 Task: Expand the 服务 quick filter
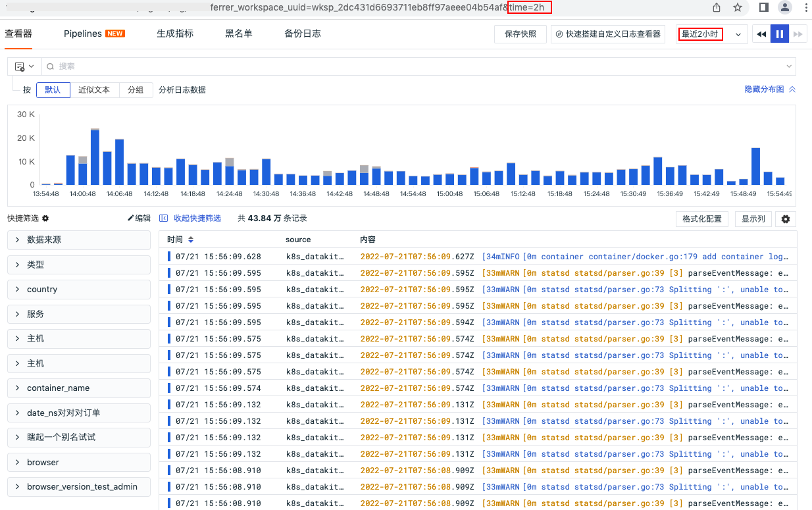coord(79,314)
